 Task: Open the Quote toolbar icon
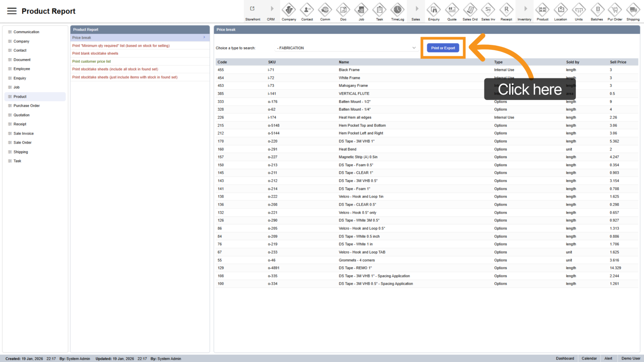(452, 10)
